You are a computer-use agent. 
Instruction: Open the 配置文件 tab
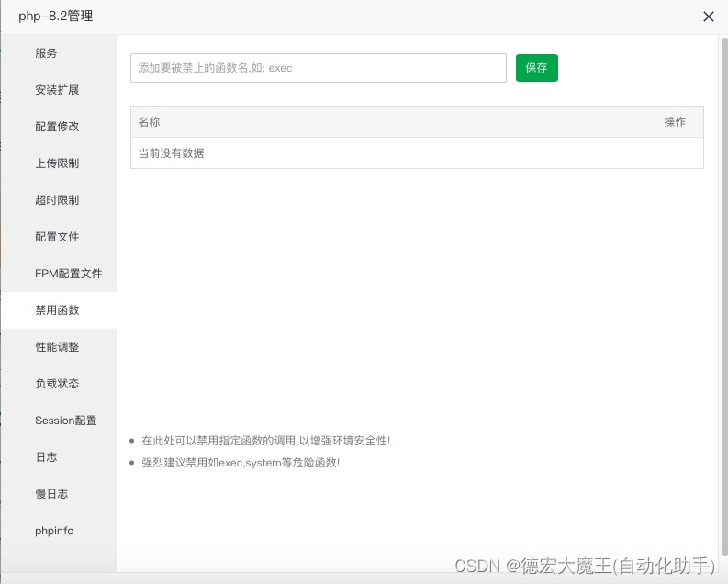tap(57, 237)
